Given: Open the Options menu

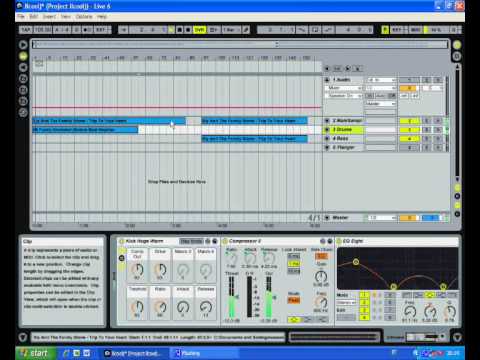Looking at the screenshot, I should pyautogui.click(x=84, y=16).
